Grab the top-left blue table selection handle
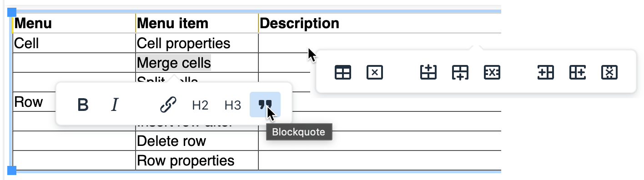 (x=12, y=12)
